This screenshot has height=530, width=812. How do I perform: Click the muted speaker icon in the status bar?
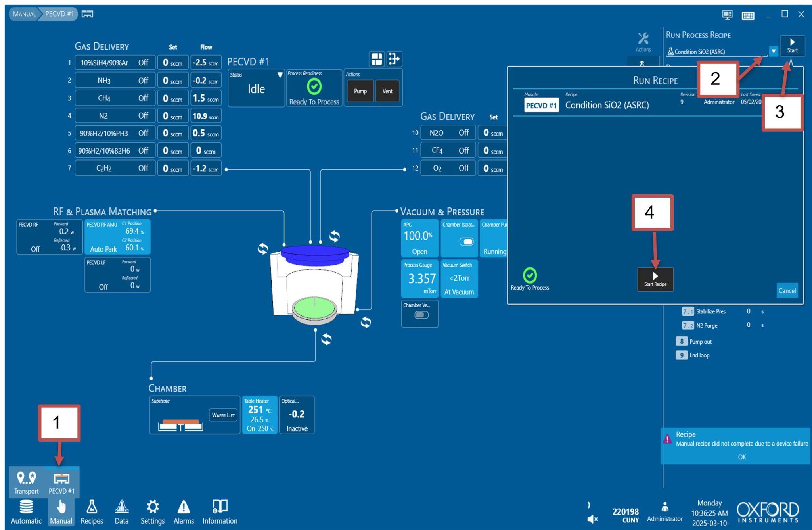(x=592, y=518)
